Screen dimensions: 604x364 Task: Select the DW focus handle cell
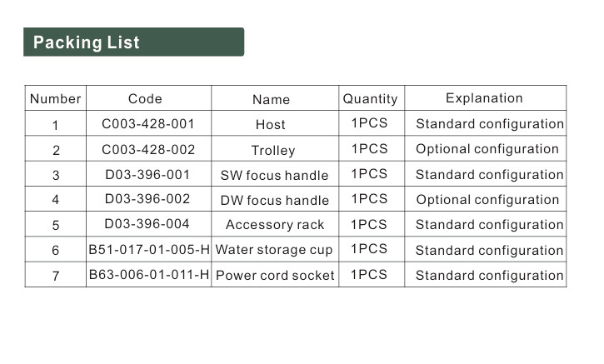coord(274,201)
